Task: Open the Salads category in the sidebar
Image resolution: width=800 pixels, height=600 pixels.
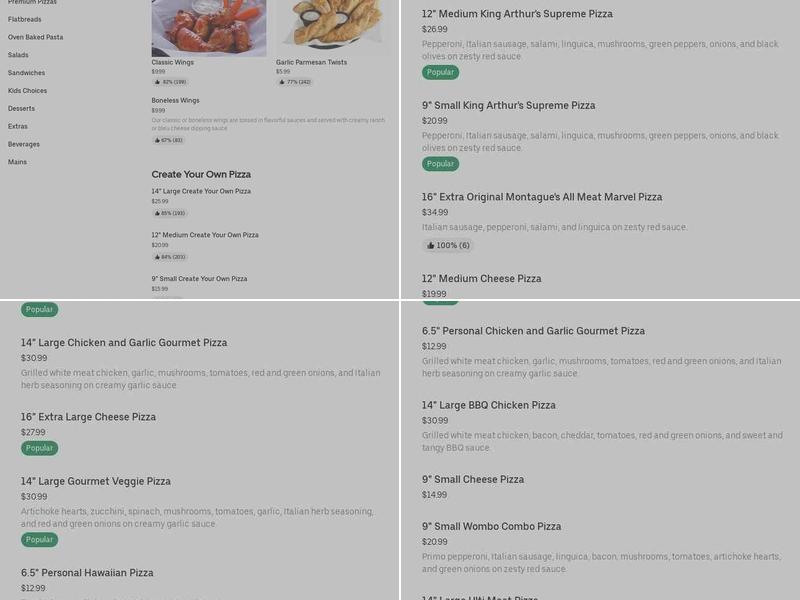Action: (17, 54)
